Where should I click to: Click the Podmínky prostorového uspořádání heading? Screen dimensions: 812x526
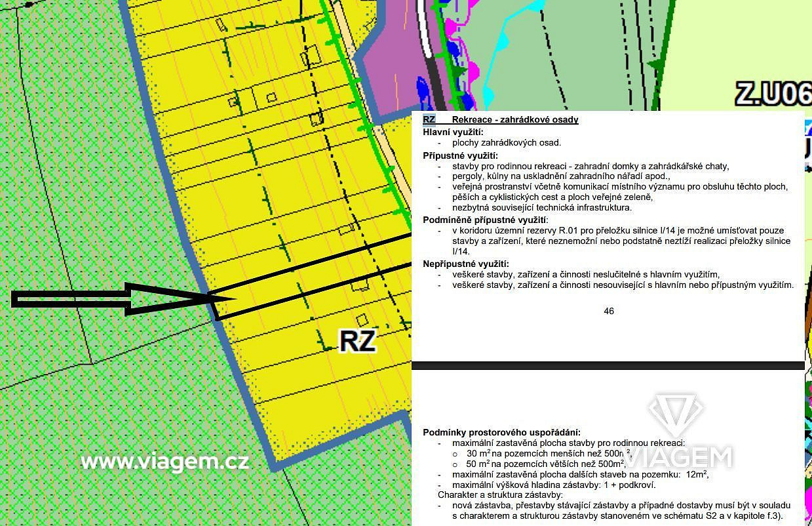tap(502, 432)
